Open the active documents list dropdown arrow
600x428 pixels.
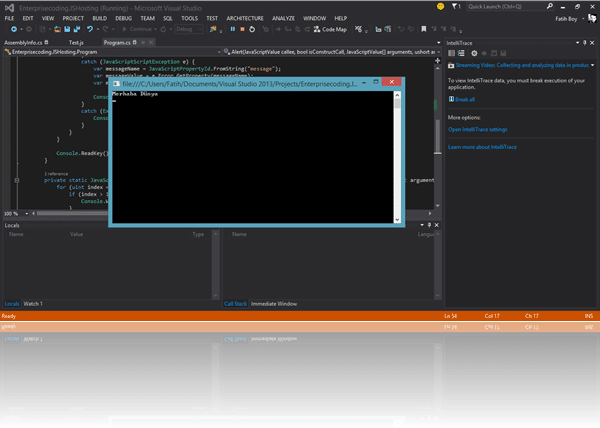pos(439,42)
